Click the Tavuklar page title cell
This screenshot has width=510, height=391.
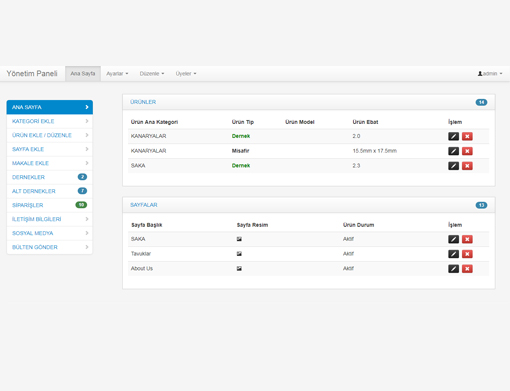(x=141, y=254)
